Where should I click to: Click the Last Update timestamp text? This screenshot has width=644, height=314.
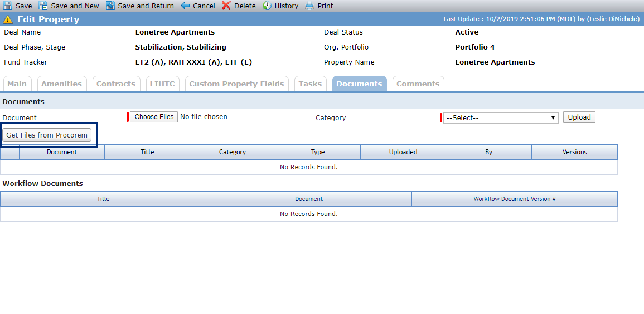[x=541, y=19]
